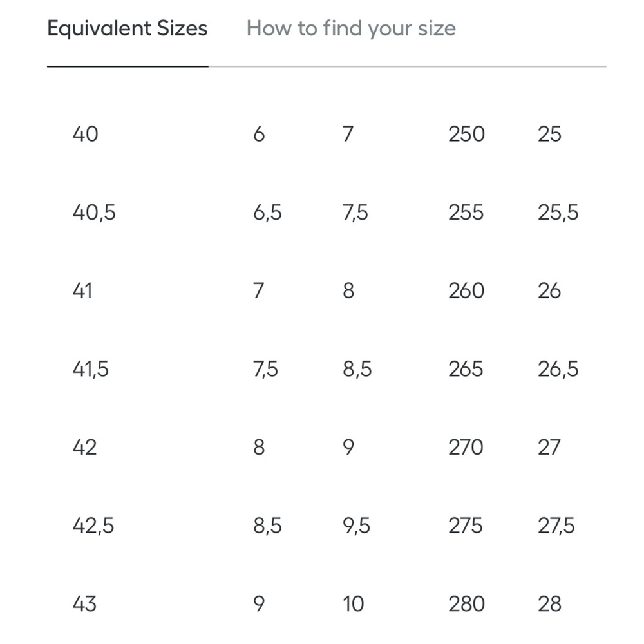Select size 40 in the chart

(86, 134)
